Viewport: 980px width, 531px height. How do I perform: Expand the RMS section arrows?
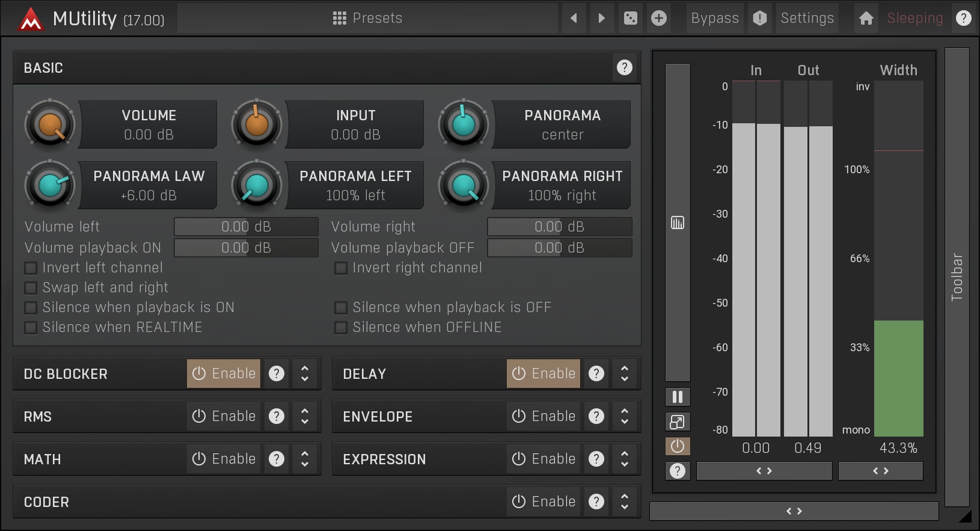(x=305, y=416)
